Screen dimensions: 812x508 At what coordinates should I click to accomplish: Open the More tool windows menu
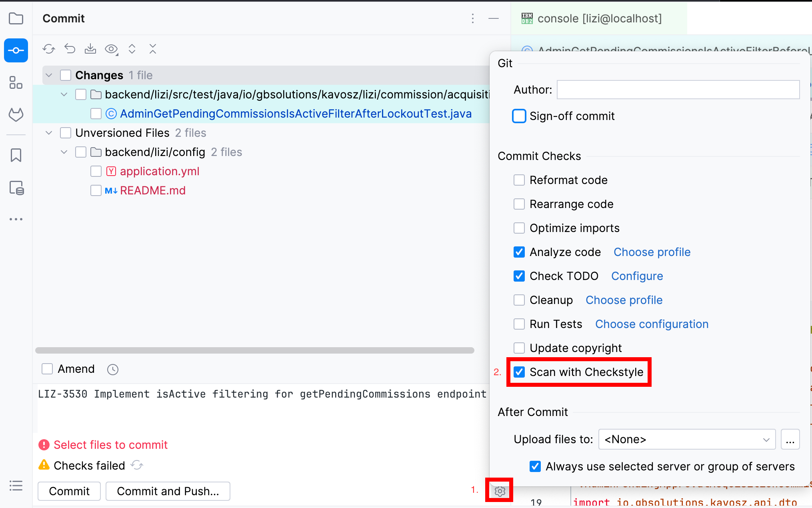(16, 219)
